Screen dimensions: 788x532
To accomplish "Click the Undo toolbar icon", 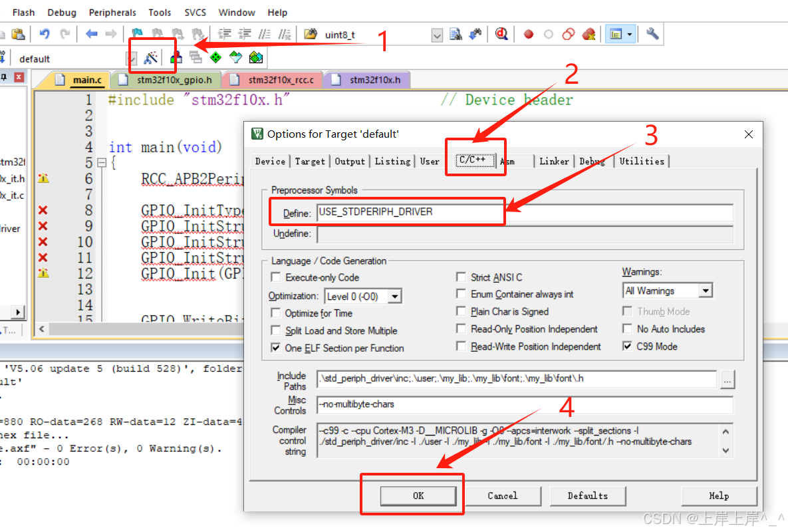I will 45,34.
